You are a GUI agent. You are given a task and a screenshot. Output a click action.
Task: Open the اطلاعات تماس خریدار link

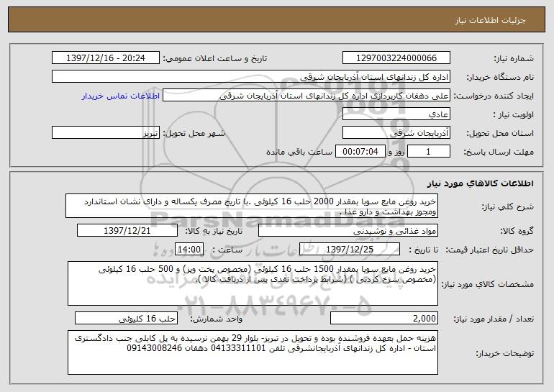[121, 96]
